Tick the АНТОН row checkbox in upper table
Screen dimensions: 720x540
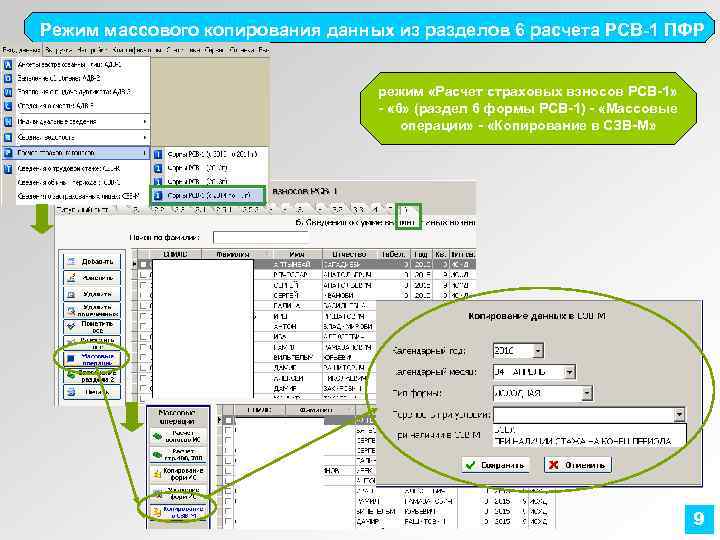click(x=144, y=326)
